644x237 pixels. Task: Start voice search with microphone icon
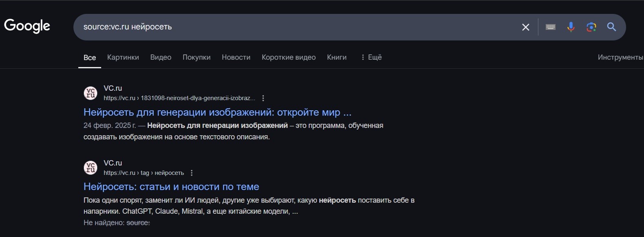tap(571, 27)
